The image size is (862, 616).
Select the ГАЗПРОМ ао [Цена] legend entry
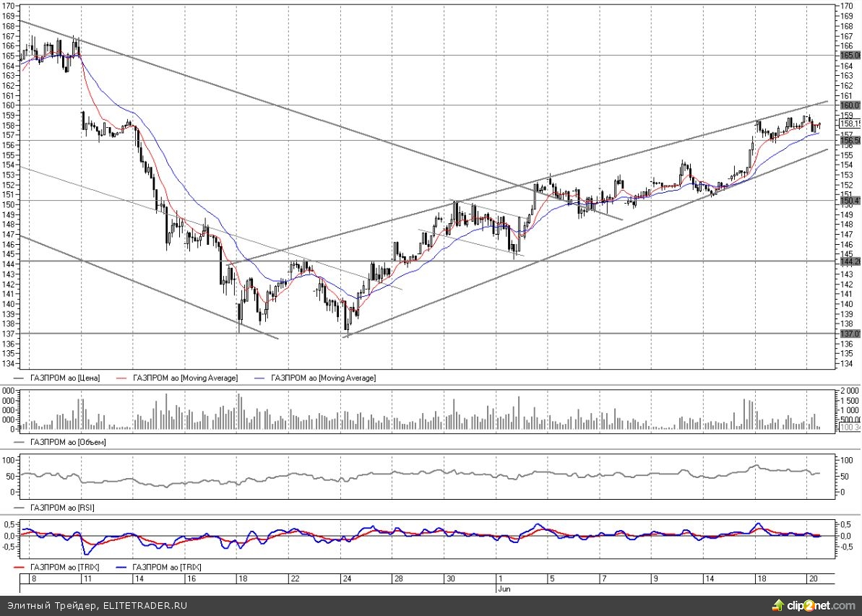click(x=64, y=378)
